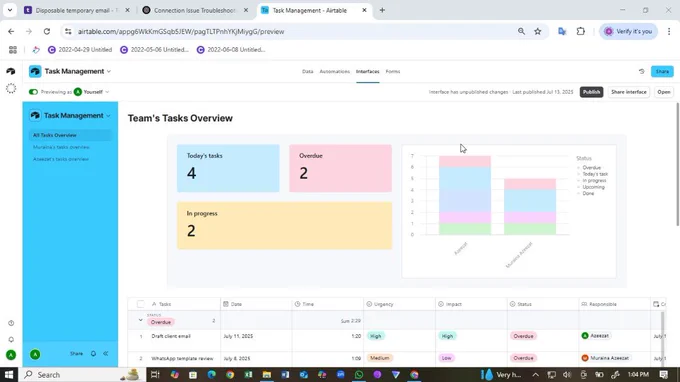Screen dimensions: 680x382
Task: Open the blue sidebar's user avatar
Action: point(35,354)
